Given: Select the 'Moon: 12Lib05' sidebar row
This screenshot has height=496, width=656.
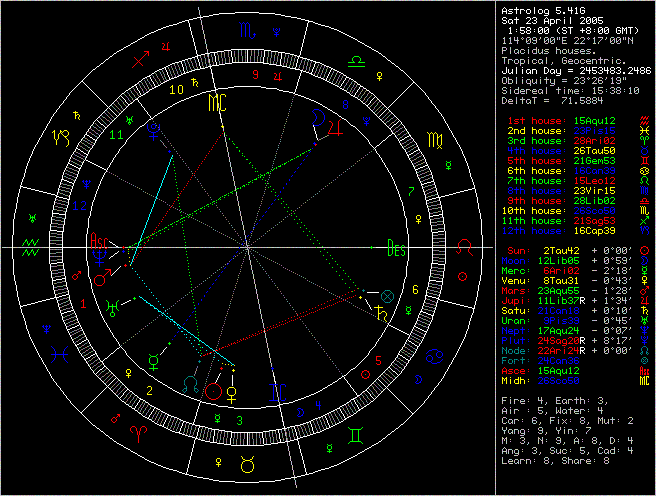Looking at the screenshot, I should (x=566, y=261).
